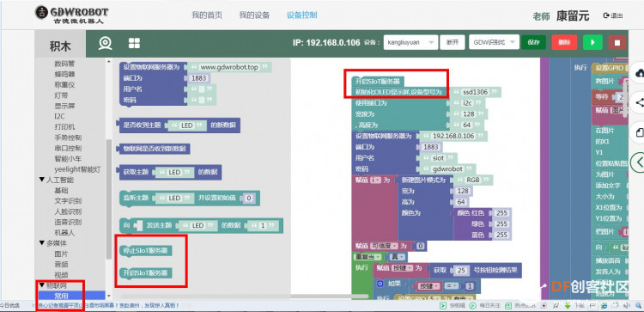Screen dimensions: 644x312
Task: Click the green download arrow in status bar
Action: [568, 305]
